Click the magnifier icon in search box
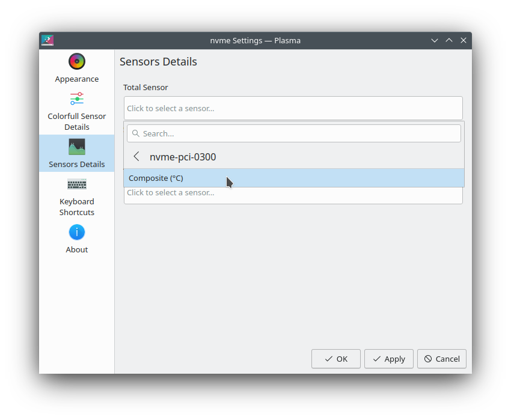Image resolution: width=511 pixels, height=420 pixels. pyautogui.click(x=136, y=133)
